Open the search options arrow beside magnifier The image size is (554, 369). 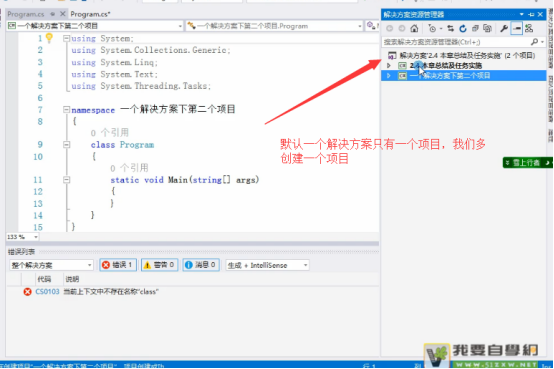(x=542, y=42)
